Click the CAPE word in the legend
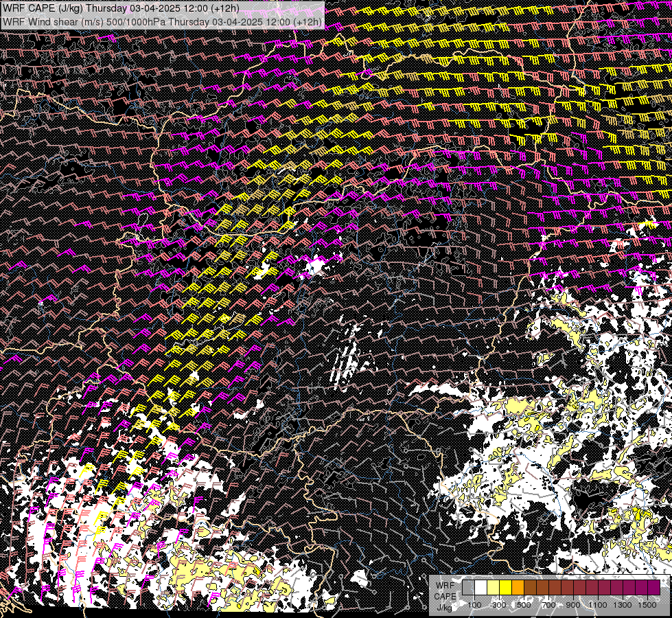Screen dimensions: 672x618 tap(445, 597)
